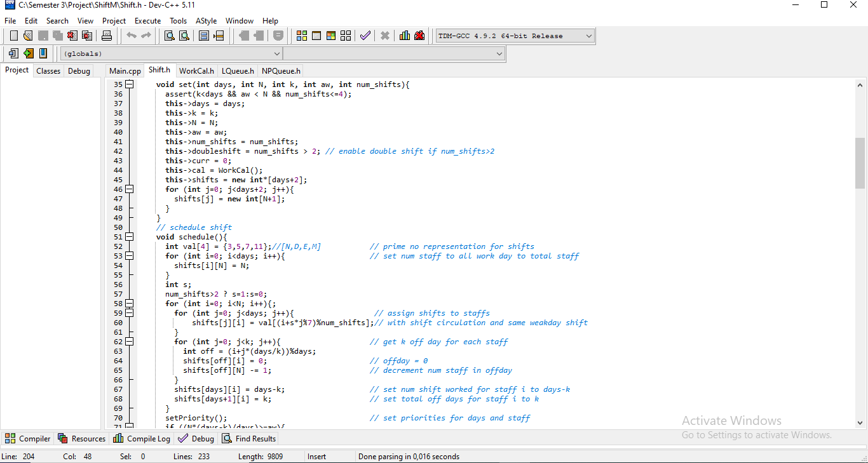This screenshot has height=463, width=868.
Task: Open the Search menu
Action: click(x=57, y=21)
